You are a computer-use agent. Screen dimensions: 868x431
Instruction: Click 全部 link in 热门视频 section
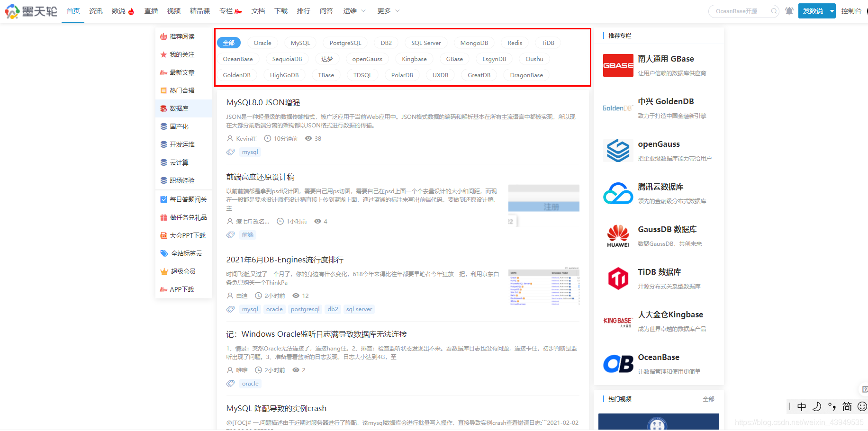708,399
